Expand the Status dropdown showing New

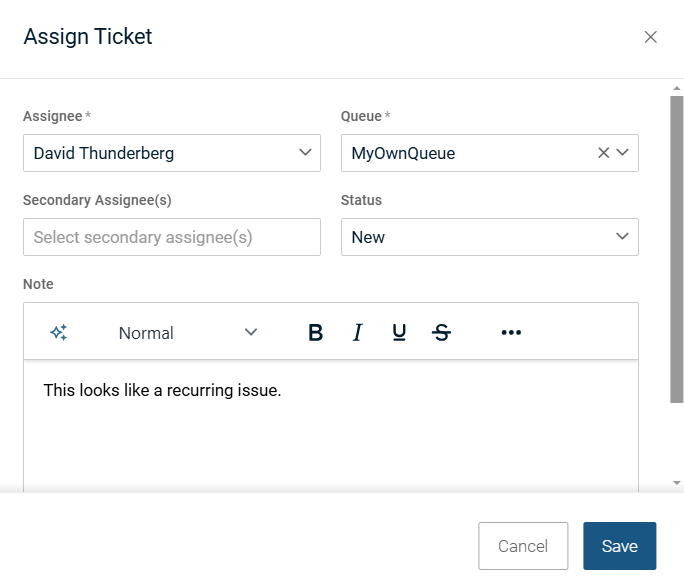click(x=622, y=237)
